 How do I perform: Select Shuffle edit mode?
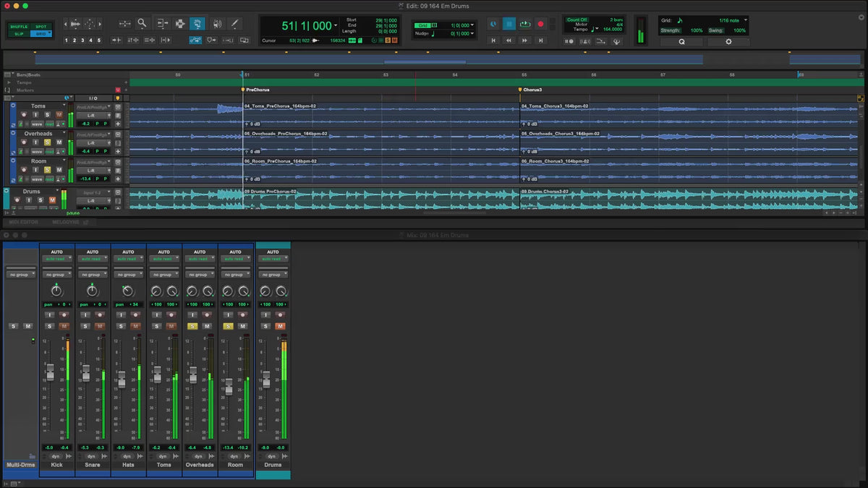[x=20, y=27]
